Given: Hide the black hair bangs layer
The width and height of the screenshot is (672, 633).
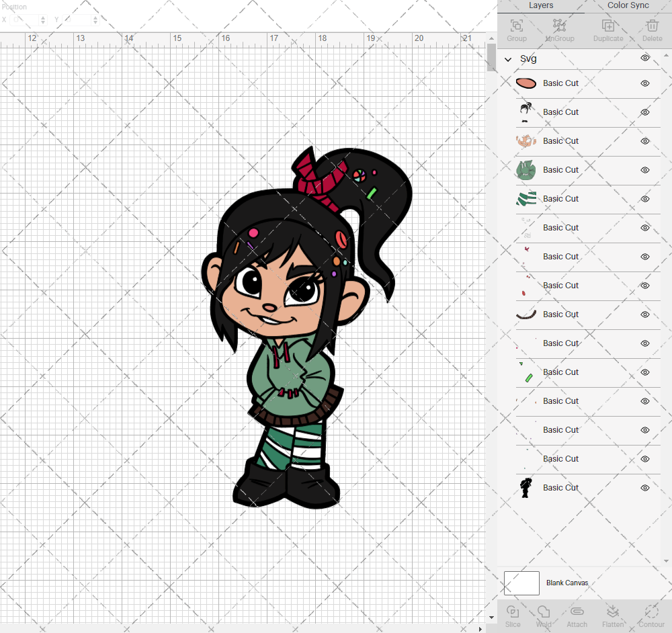Looking at the screenshot, I should pyautogui.click(x=645, y=112).
